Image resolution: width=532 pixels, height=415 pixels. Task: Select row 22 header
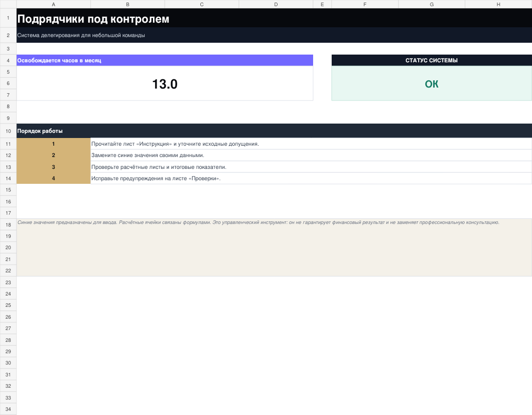click(8, 271)
